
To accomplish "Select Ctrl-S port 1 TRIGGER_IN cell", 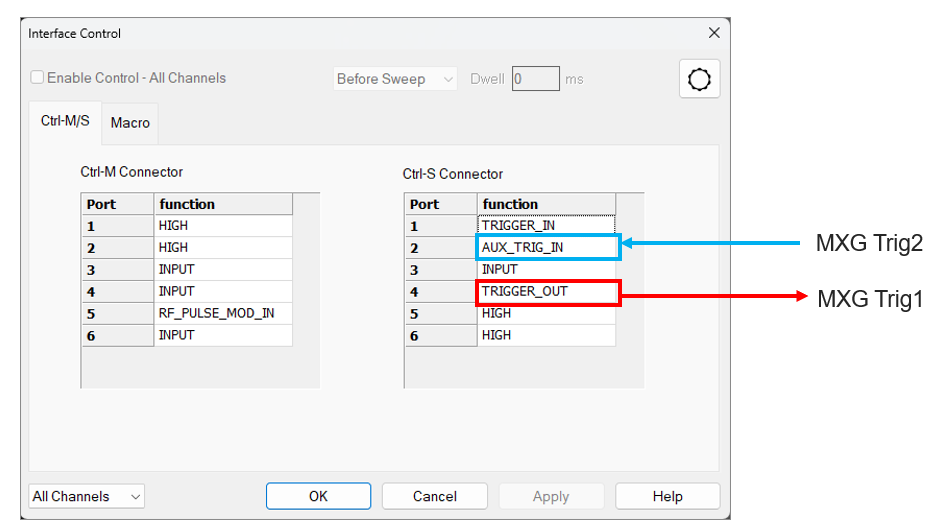I will click(x=547, y=226).
